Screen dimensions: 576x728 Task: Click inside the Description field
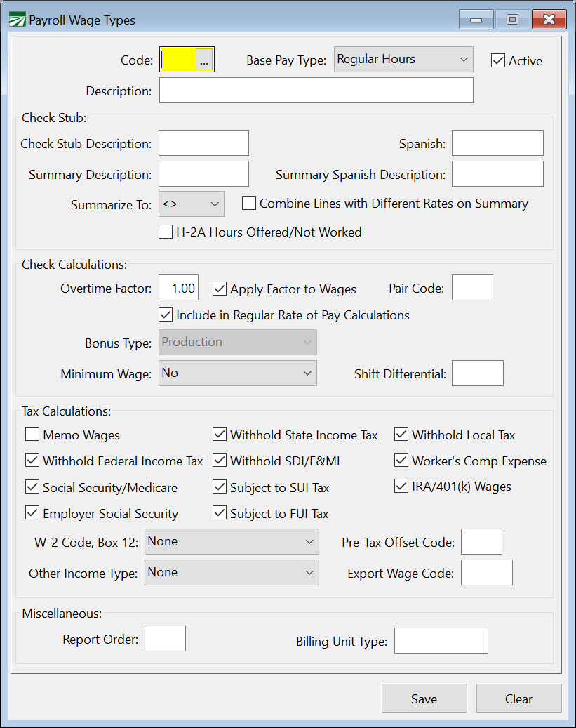316,90
